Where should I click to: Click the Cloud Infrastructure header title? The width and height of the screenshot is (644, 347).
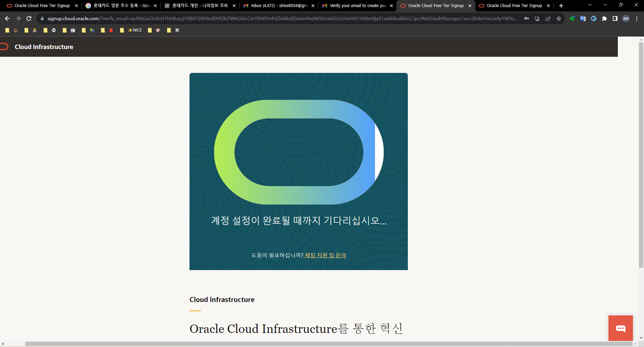[44, 47]
